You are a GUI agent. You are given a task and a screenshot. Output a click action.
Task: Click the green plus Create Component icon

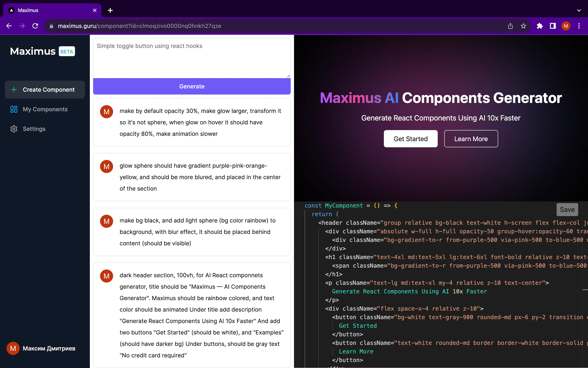[14, 89]
